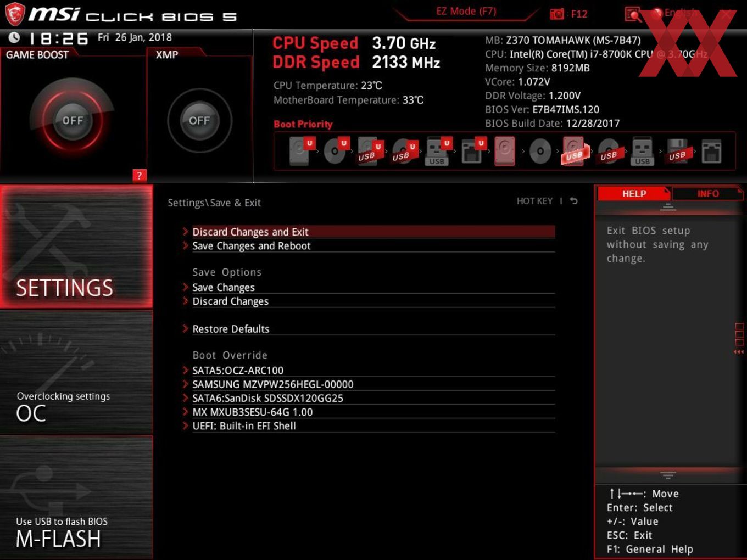Image resolution: width=747 pixels, height=560 pixels.
Task: Click the arrow beside UEFI: Built-in EFI Shell
Action: click(x=186, y=425)
